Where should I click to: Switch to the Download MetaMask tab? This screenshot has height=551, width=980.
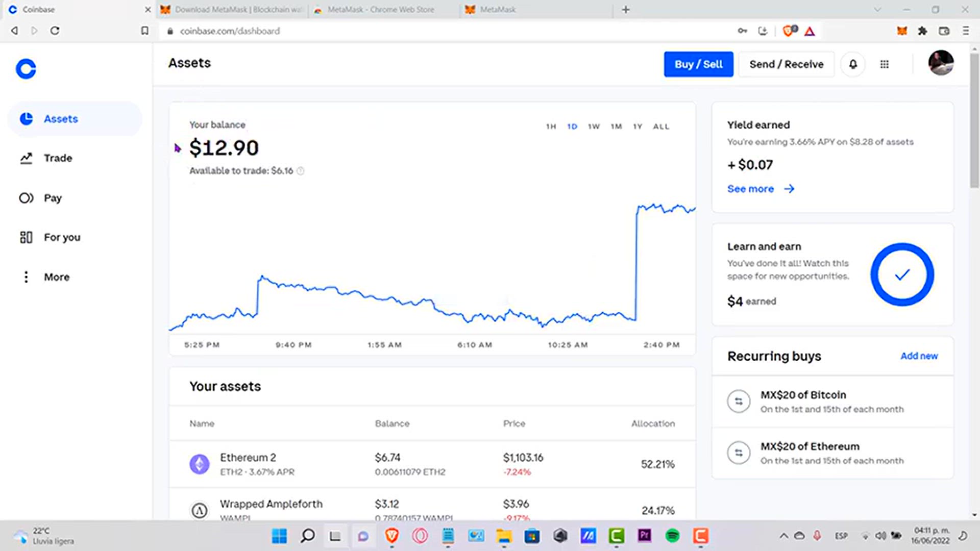[232, 9]
